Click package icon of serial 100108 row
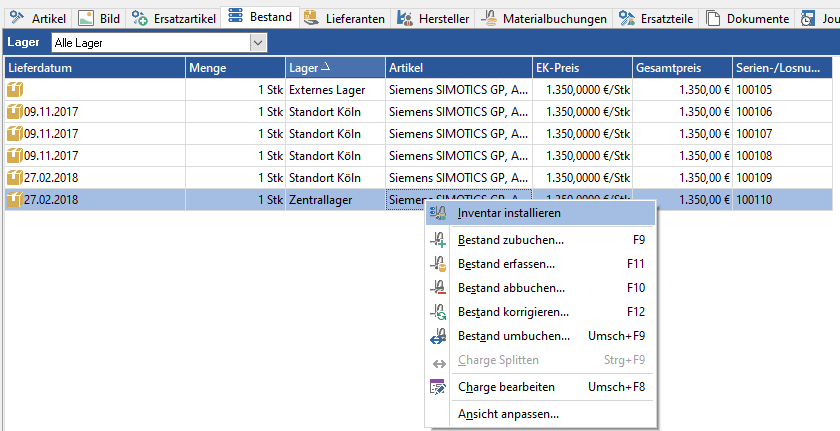 pos(14,156)
